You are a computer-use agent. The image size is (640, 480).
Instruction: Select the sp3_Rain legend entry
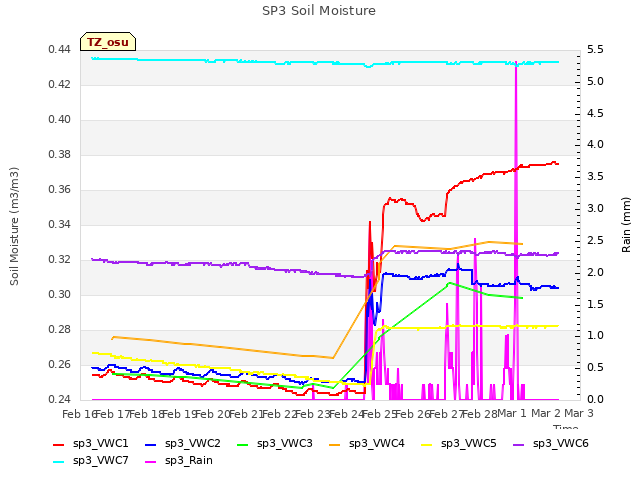[x=179, y=461]
